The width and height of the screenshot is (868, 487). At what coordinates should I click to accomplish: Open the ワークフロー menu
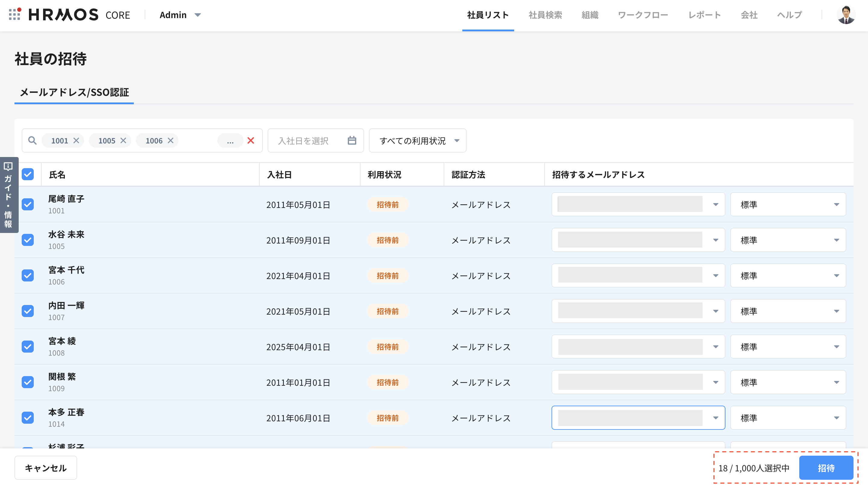pos(643,15)
